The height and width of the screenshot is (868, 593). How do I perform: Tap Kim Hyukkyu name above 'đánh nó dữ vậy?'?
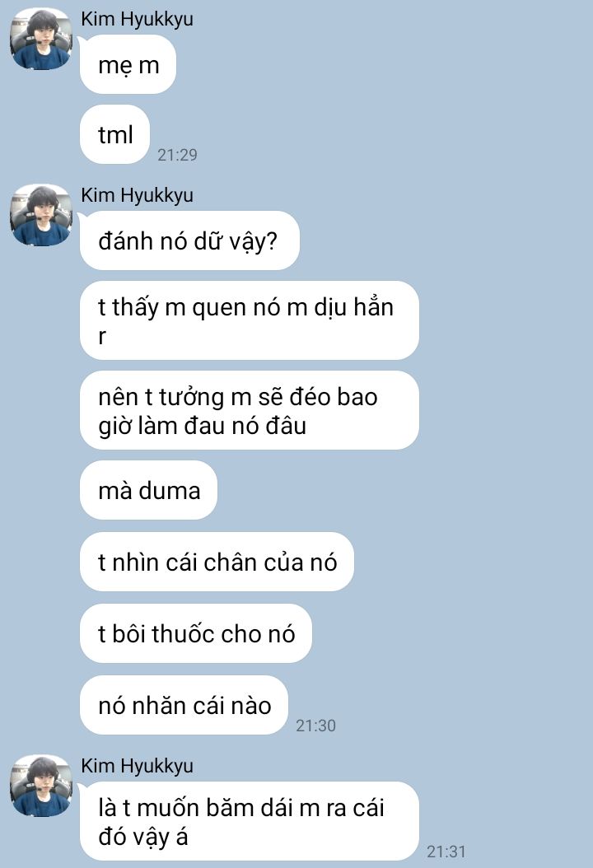137,195
